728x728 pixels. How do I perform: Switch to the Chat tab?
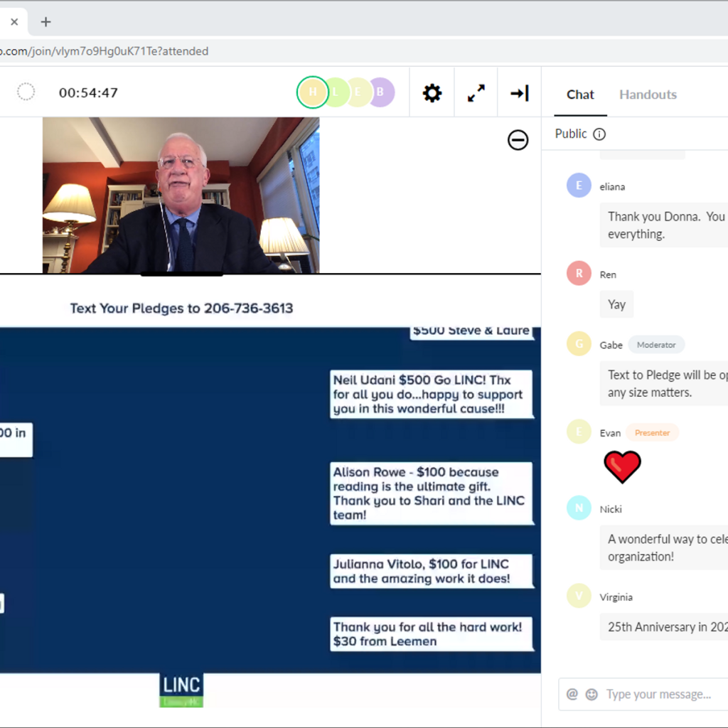click(580, 95)
